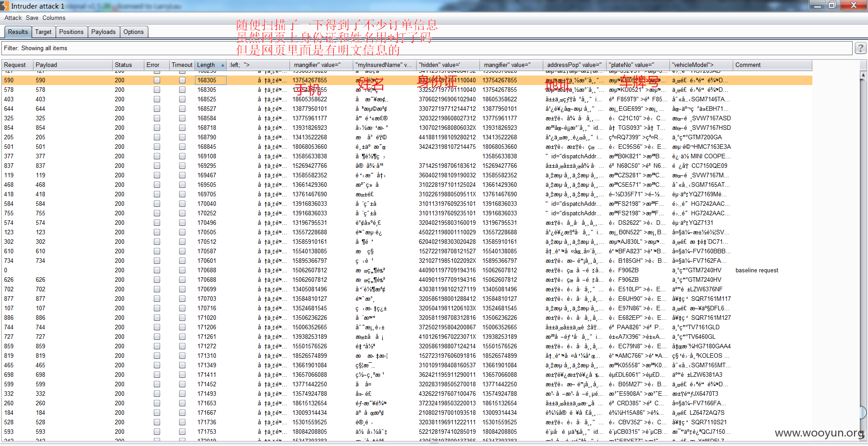Switch to the Options tab
The height and width of the screenshot is (446, 868).
(x=133, y=32)
